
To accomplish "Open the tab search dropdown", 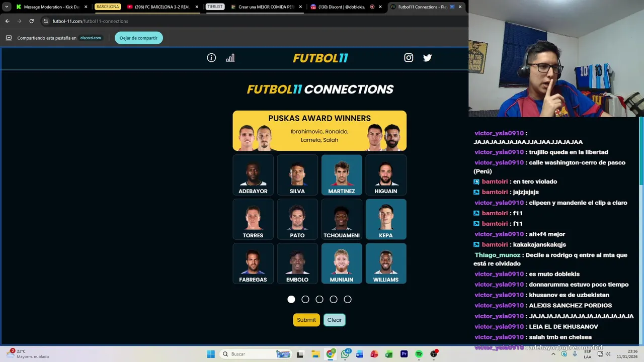I will click(x=7, y=7).
